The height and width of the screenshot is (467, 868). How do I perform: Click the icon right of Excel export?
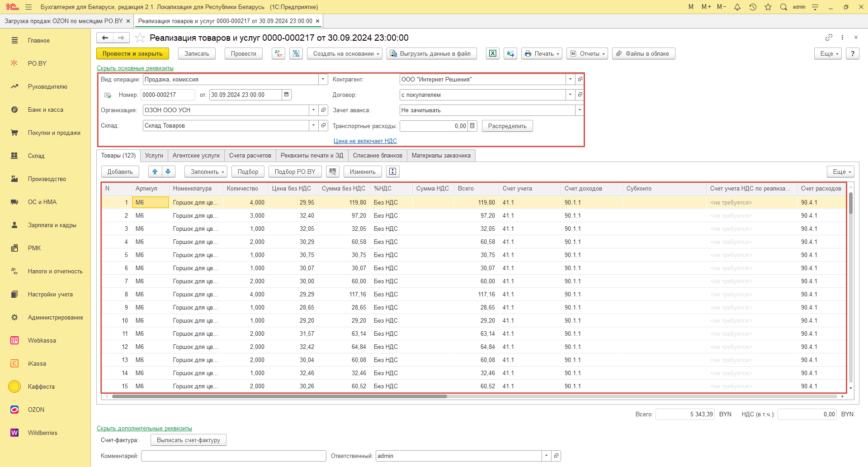click(x=510, y=53)
